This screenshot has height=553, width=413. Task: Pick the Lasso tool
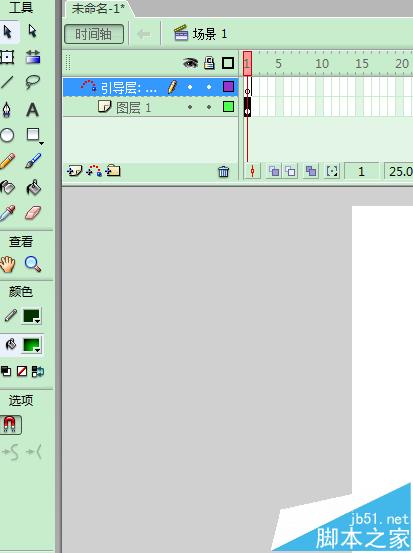pyautogui.click(x=32, y=82)
